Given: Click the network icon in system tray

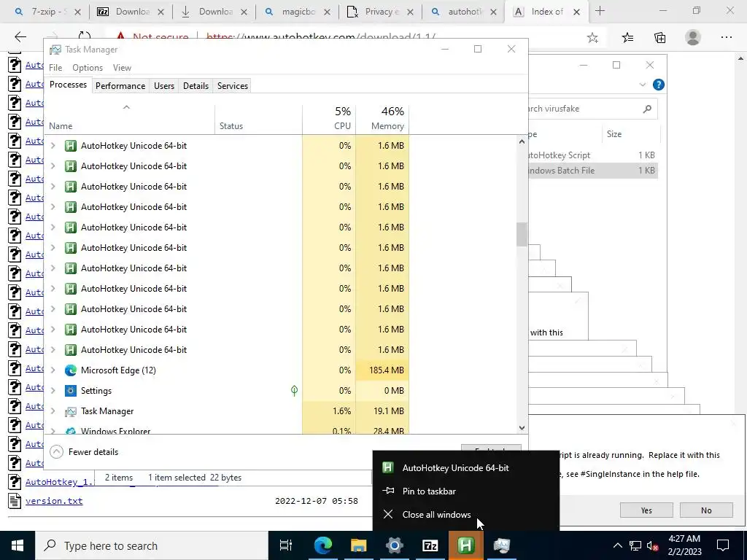Looking at the screenshot, I should pyautogui.click(x=635, y=545).
